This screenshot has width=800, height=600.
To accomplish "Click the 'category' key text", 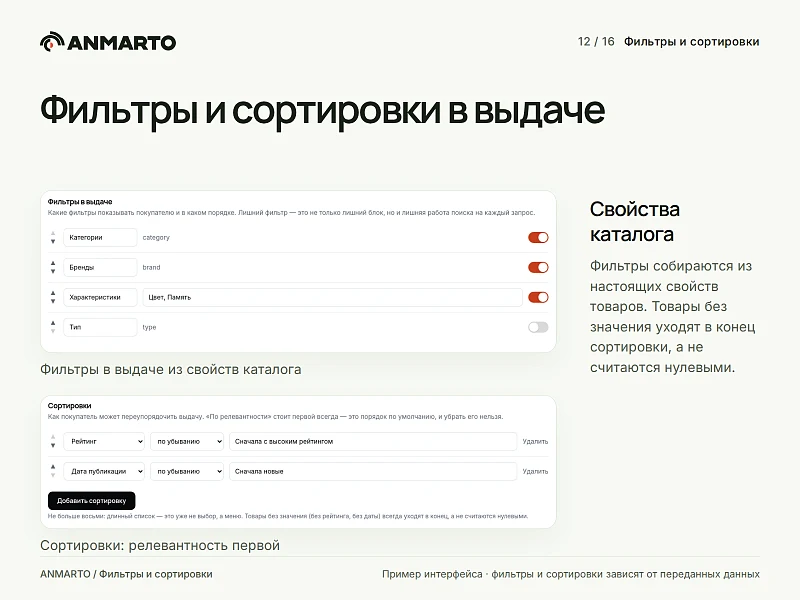I will tap(156, 237).
